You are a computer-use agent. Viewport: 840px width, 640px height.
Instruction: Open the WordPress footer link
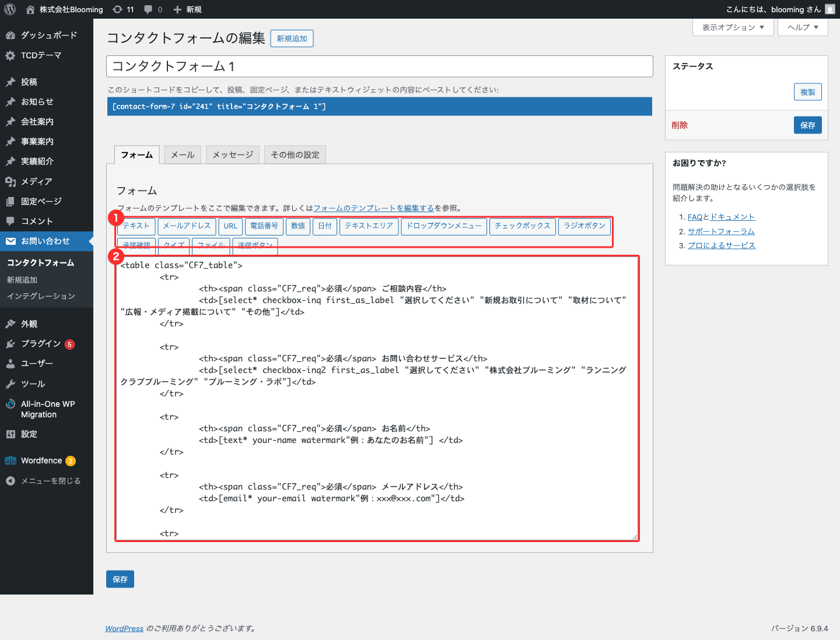click(124, 628)
